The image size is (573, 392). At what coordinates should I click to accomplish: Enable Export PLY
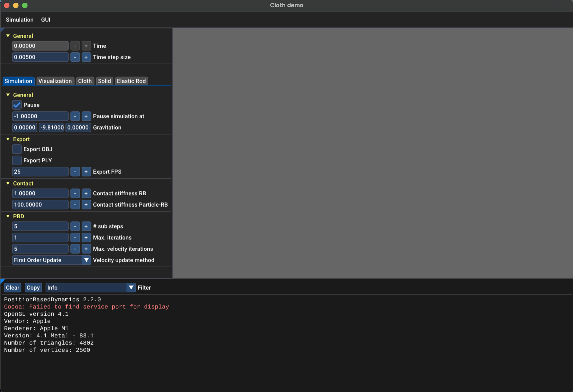pyautogui.click(x=16, y=160)
